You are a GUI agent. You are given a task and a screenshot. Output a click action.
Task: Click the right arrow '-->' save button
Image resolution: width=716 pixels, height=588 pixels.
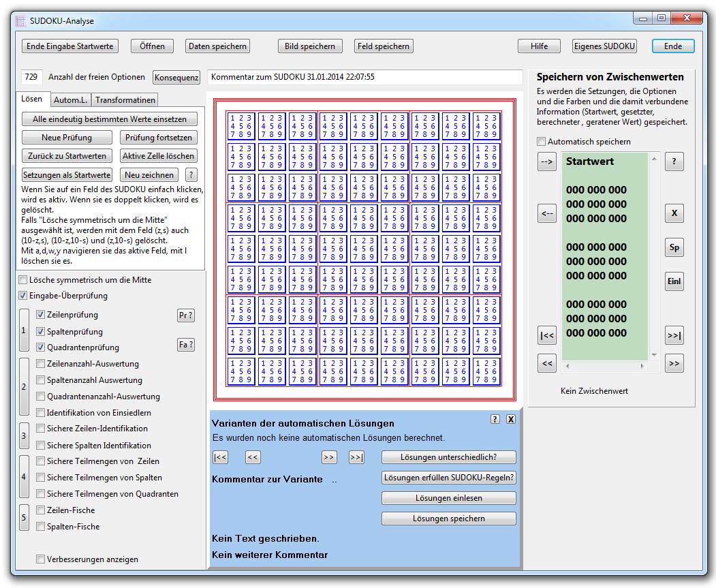coord(547,162)
